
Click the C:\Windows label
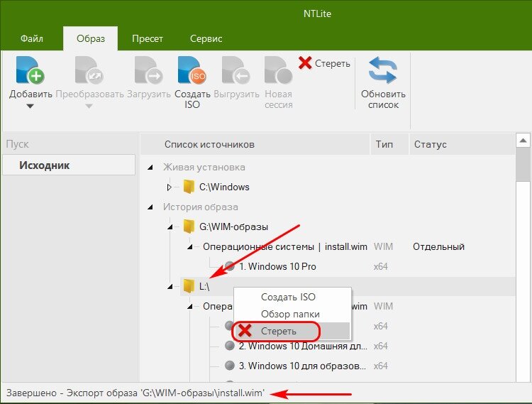coord(224,187)
